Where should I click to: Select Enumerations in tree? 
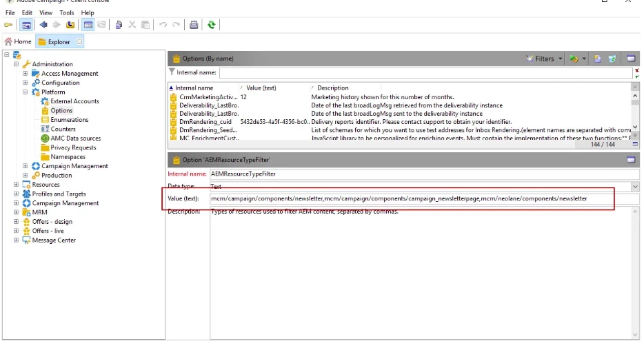pyautogui.click(x=69, y=120)
